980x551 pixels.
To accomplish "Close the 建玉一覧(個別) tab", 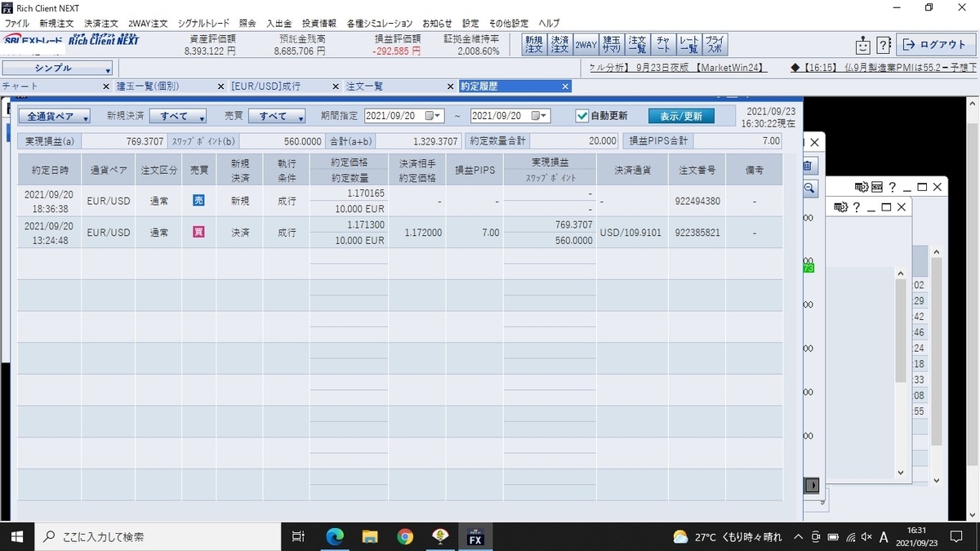I will point(220,86).
